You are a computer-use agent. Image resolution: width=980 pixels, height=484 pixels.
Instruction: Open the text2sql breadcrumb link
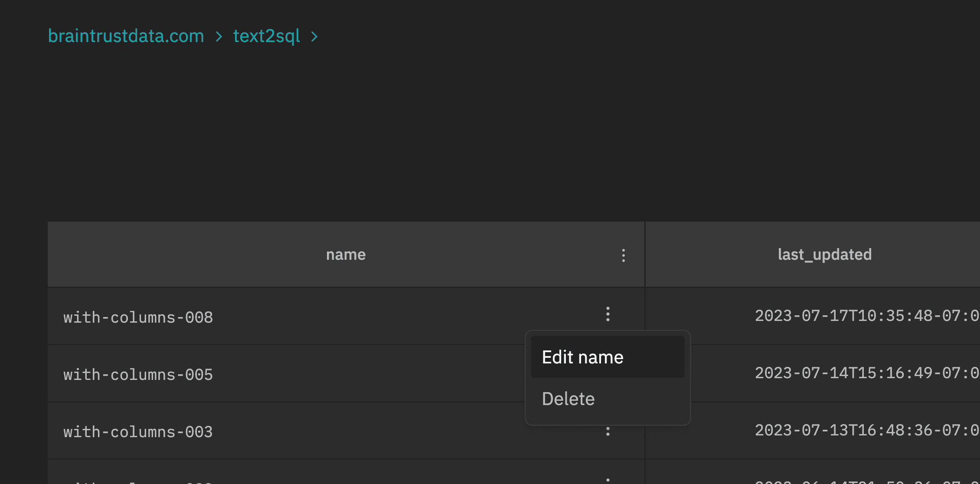pyautogui.click(x=266, y=36)
